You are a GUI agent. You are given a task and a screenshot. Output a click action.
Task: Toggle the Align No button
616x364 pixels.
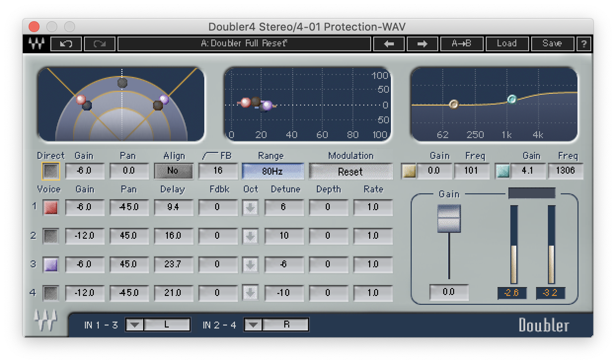(x=174, y=171)
